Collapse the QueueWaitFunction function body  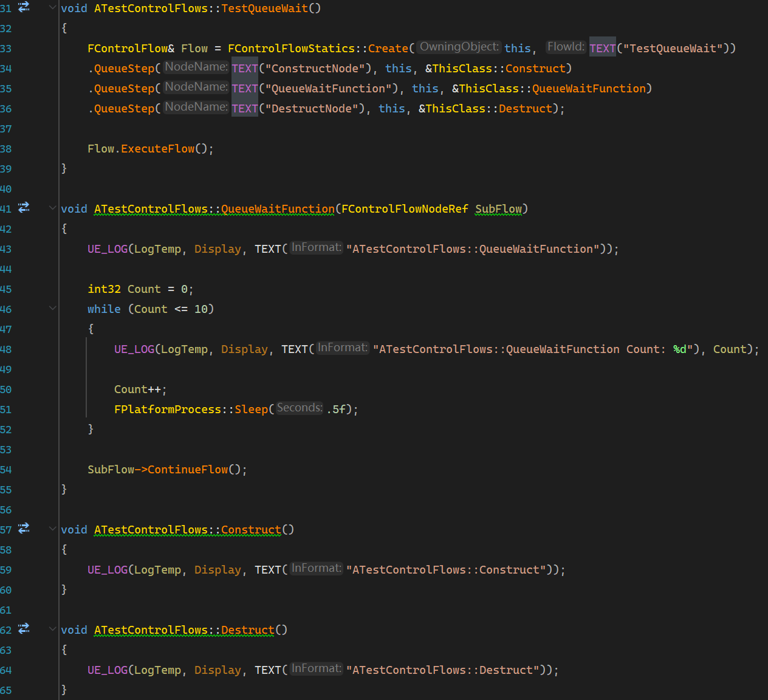click(x=53, y=208)
